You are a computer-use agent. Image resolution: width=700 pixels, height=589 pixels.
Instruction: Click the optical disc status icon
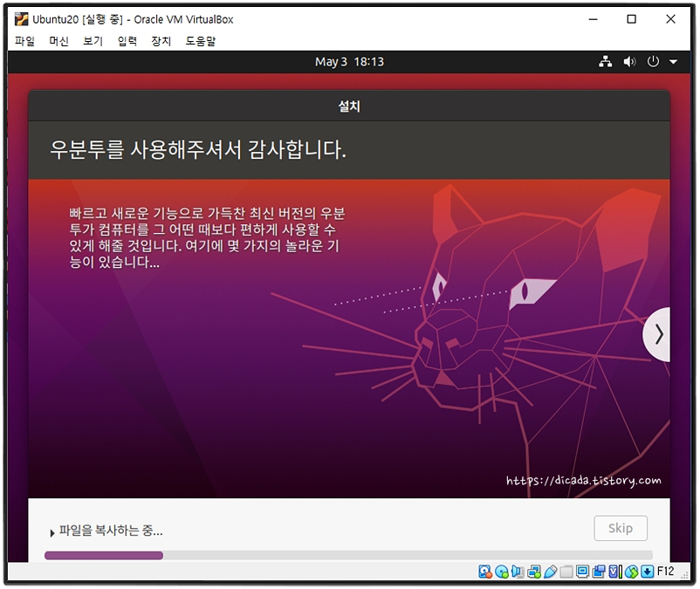[501, 572]
